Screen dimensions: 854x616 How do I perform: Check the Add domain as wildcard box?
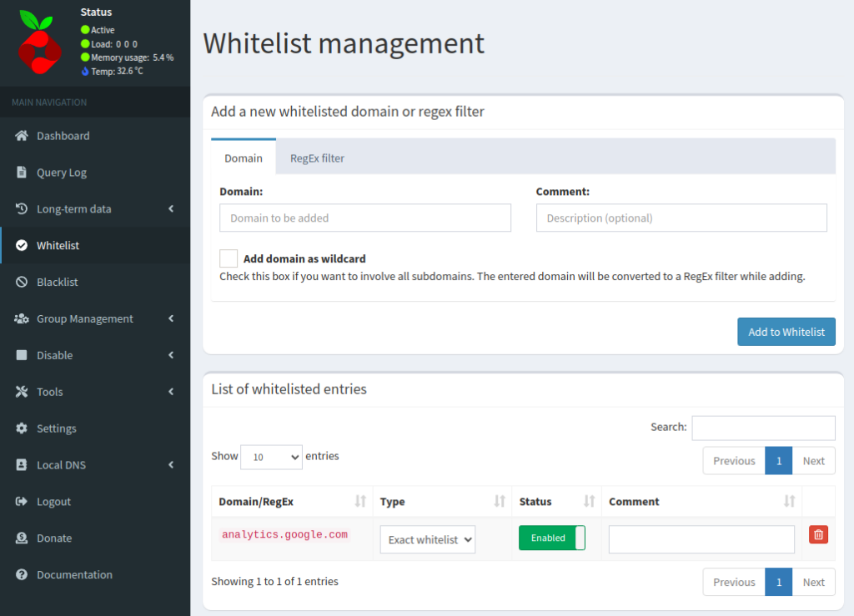pyautogui.click(x=229, y=258)
